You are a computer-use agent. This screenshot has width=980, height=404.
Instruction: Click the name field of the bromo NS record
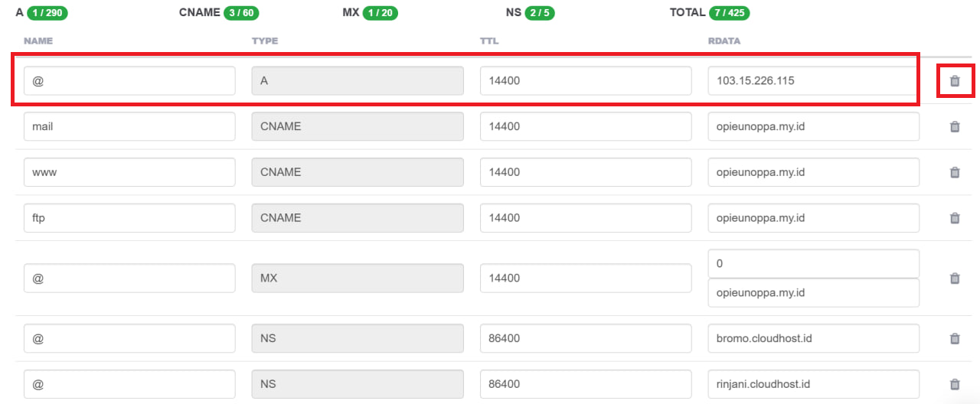click(129, 338)
